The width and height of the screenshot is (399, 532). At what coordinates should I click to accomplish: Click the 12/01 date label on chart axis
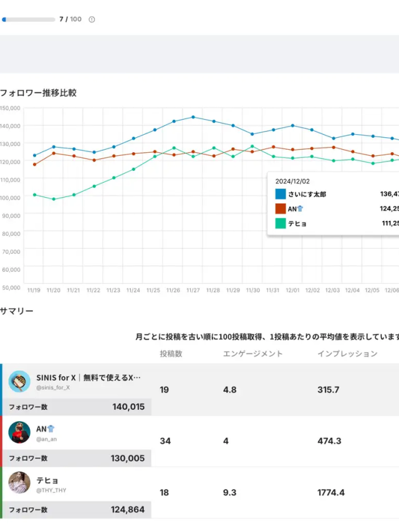point(292,290)
